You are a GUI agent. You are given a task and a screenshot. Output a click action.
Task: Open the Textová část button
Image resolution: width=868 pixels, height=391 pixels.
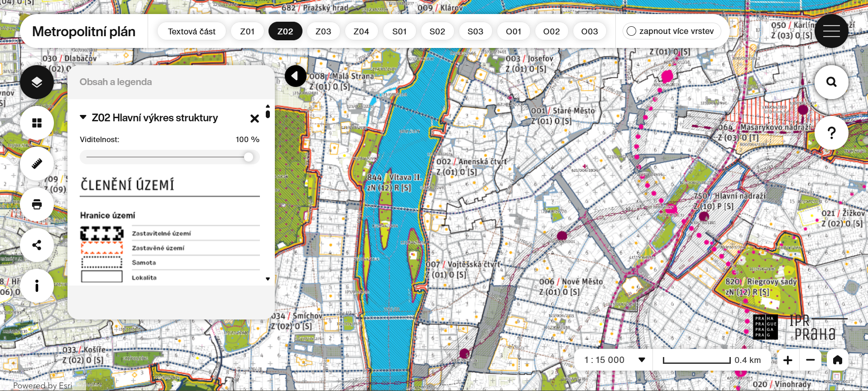click(192, 31)
